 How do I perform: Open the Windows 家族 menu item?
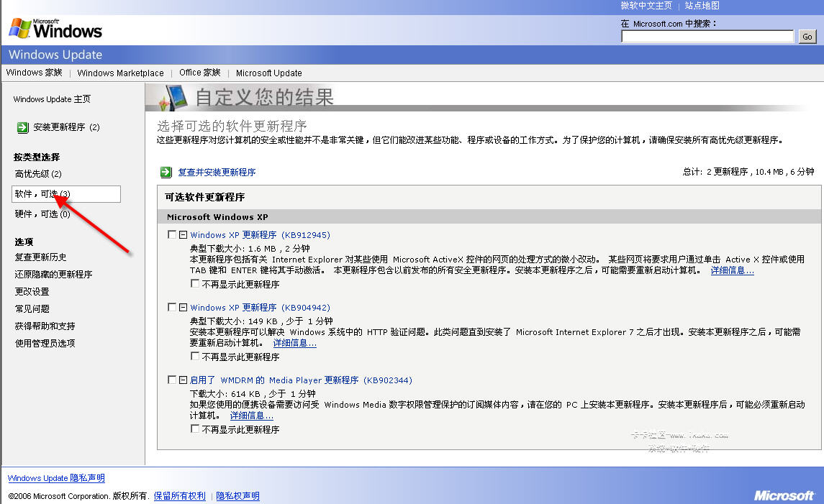(x=34, y=73)
